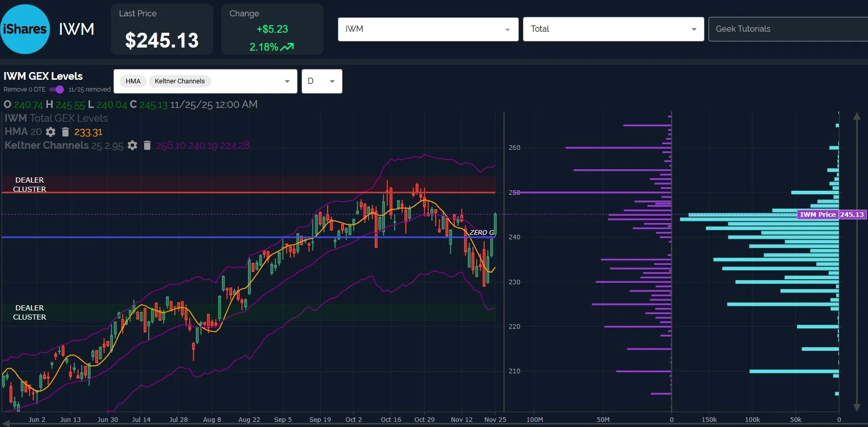
Task: Click the 240 price axis label
Action: pyautogui.click(x=514, y=237)
